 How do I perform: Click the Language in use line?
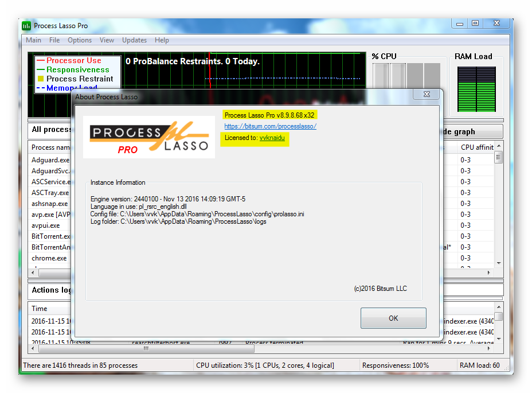coord(138,207)
